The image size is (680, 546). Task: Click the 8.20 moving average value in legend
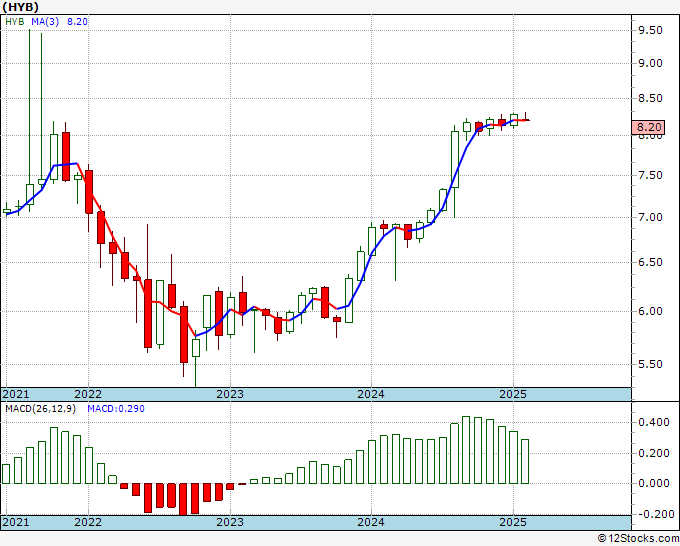tap(77, 21)
